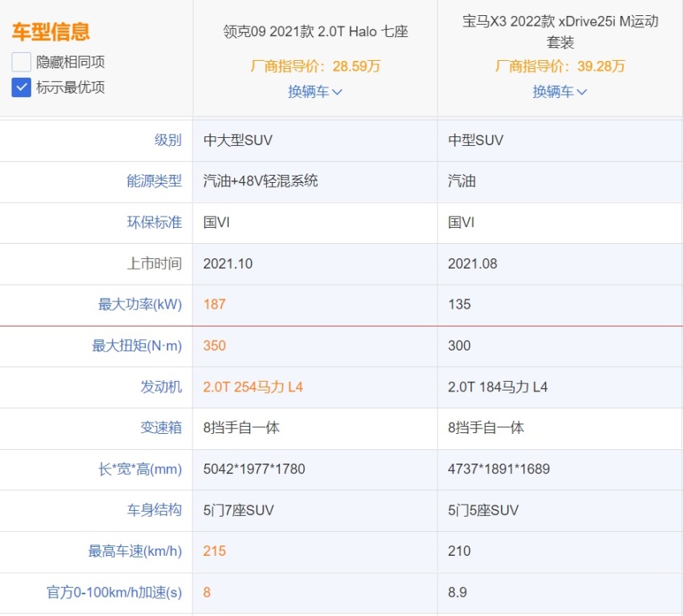The height and width of the screenshot is (616, 683).
Task: Click 厂商指导价 28.59万 price
Action: [x=315, y=67]
